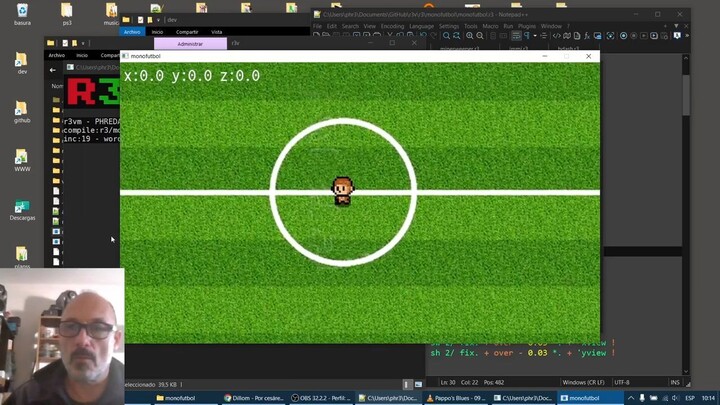Open the Run menu in Notepad++
Viewport: 720px width, 405px height.
click(x=508, y=26)
